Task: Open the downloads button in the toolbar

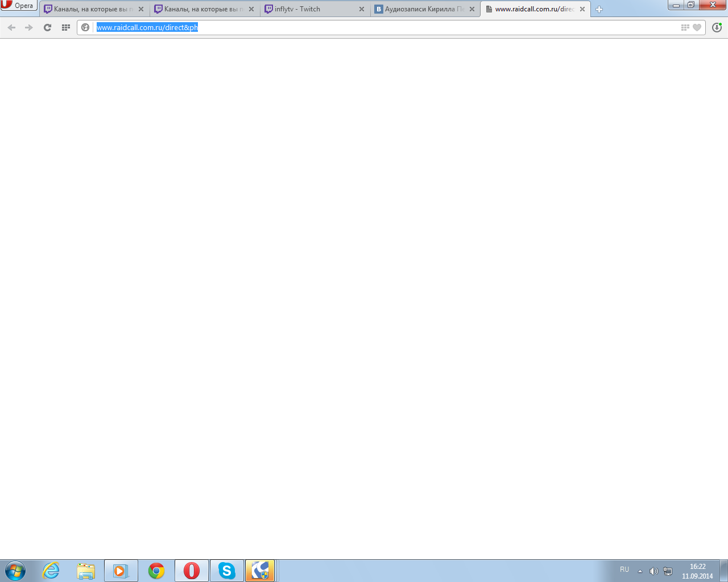Action: point(717,27)
